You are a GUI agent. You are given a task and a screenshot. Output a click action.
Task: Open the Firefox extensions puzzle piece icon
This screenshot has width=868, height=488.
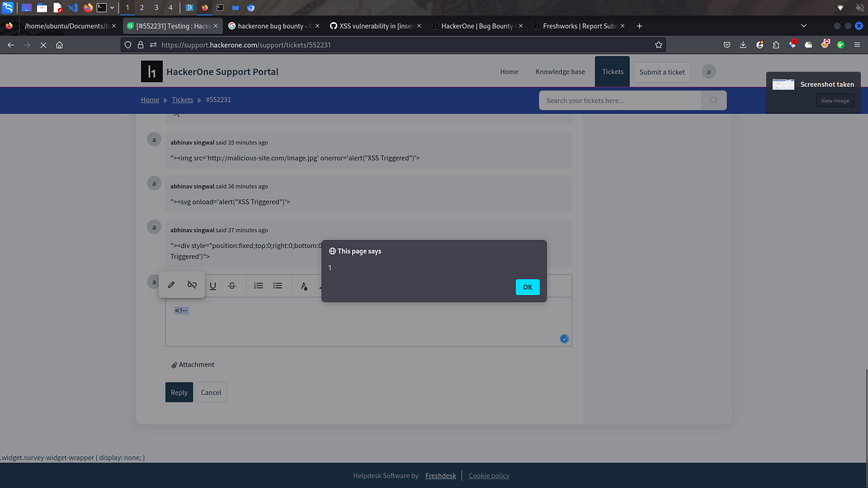[x=775, y=44]
